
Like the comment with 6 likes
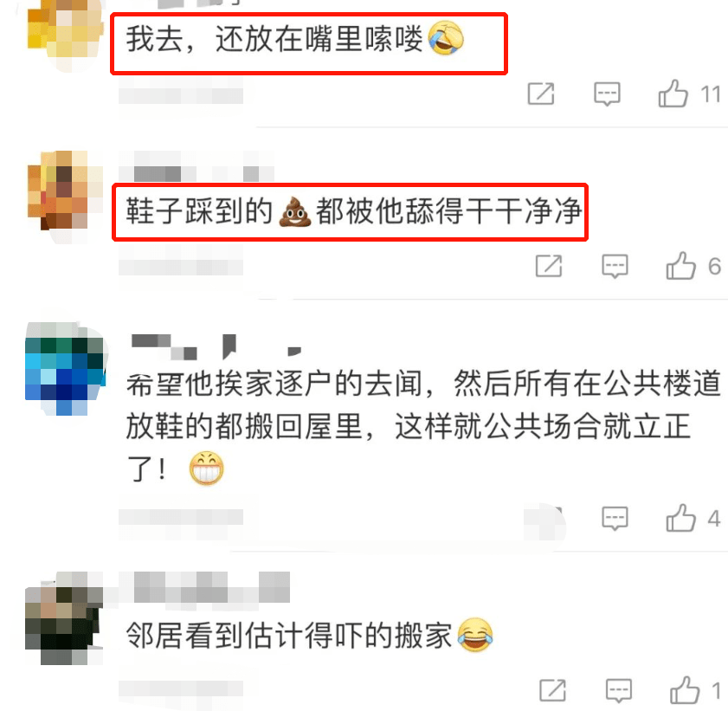click(x=680, y=266)
